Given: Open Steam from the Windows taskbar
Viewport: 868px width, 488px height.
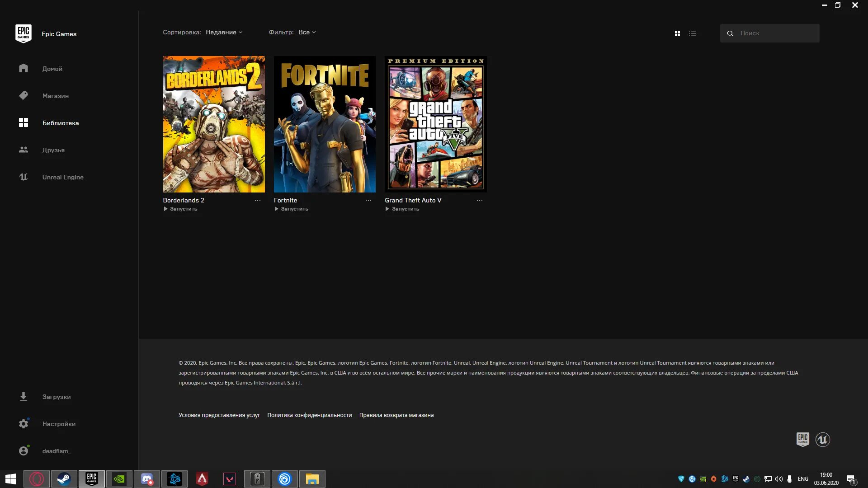Looking at the screenshot, I should (64, 479).
